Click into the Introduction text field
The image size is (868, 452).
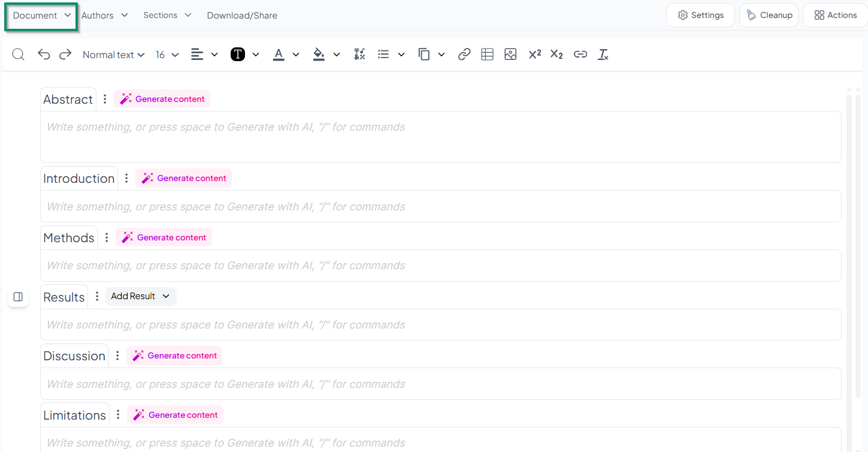coord(440,207)
